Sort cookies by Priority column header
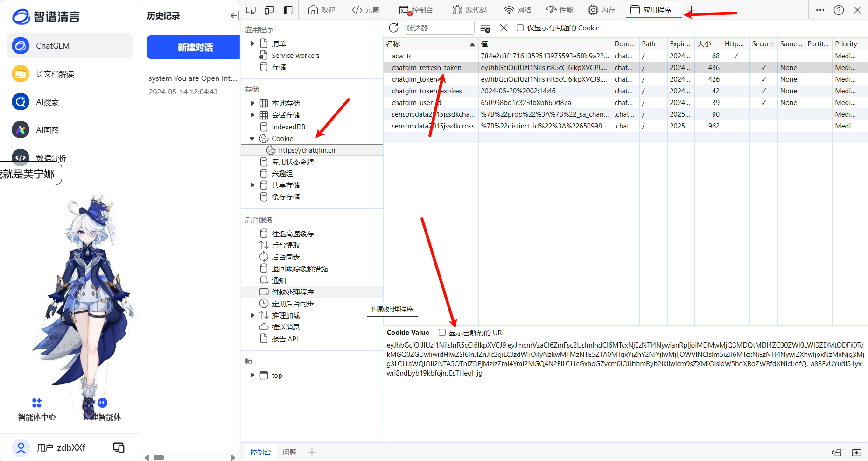The height and width of the screenshot is (461, 868). tap(850, 44)
